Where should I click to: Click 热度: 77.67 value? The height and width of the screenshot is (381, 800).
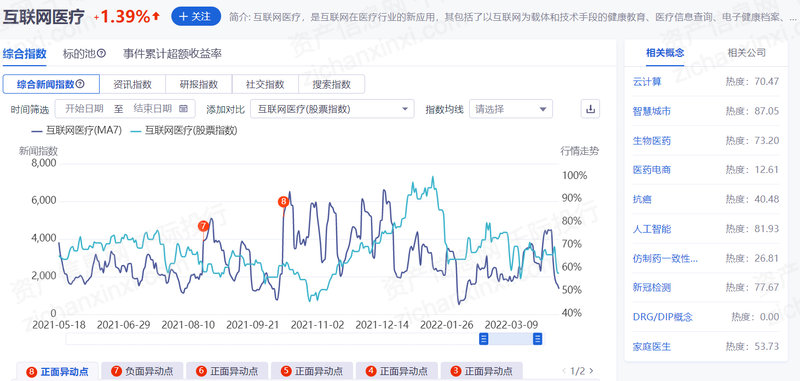click(x=753, y=288)
